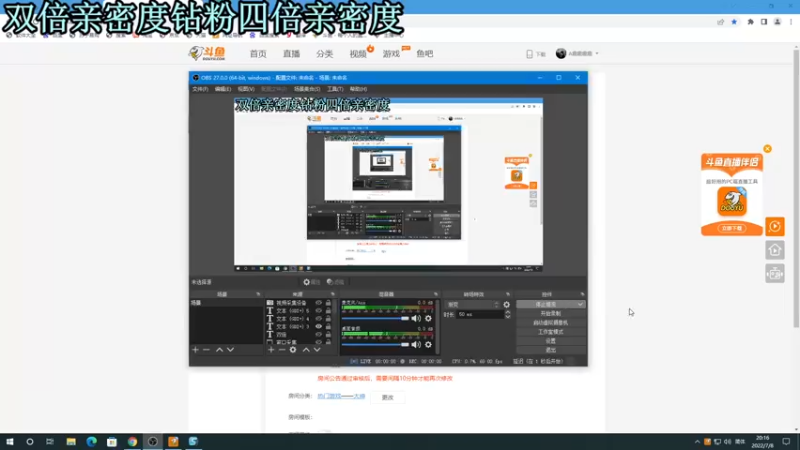Open the 场景集合(S) menu in OBS
This screenshot has height=450, width=800.
click(307, 89)
